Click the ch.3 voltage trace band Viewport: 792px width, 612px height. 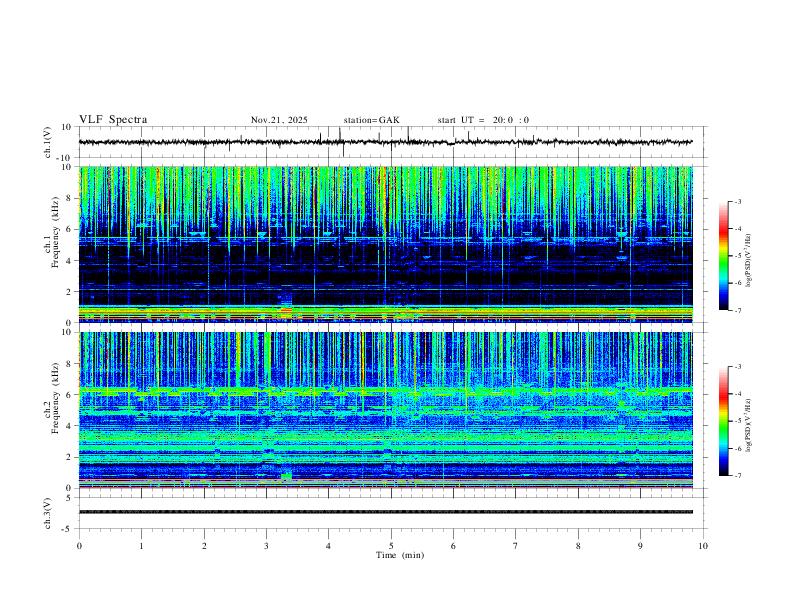pyautogui.click(x=385, y=512)
